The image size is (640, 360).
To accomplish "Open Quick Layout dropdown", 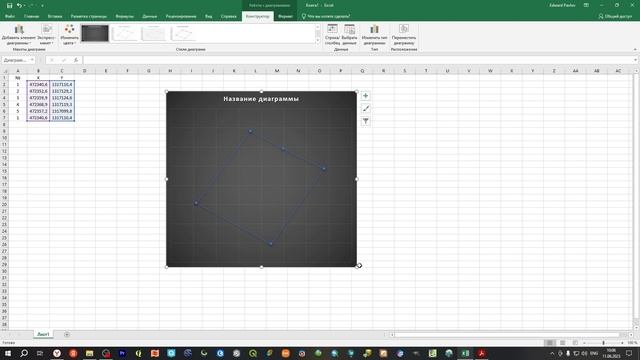I will point(47,35).
